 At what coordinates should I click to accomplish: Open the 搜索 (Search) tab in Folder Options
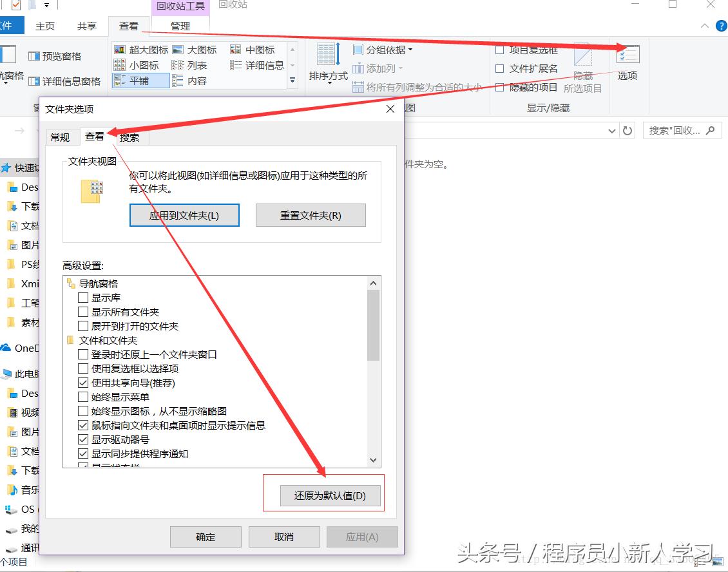(129, 136)
